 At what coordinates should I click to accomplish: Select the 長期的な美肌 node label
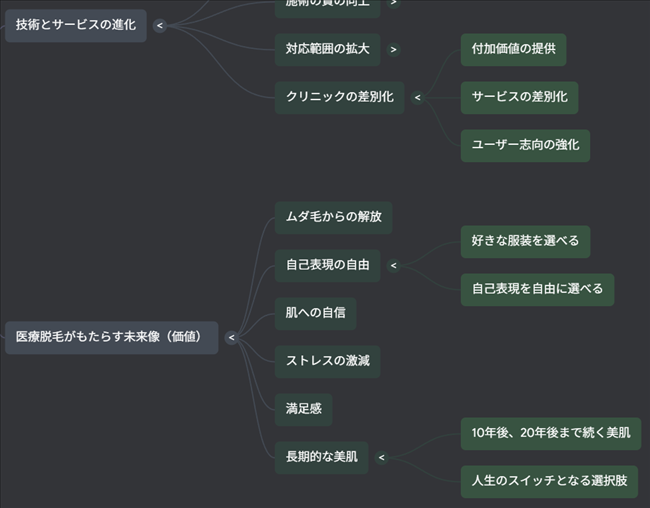[x=321, y=457]
